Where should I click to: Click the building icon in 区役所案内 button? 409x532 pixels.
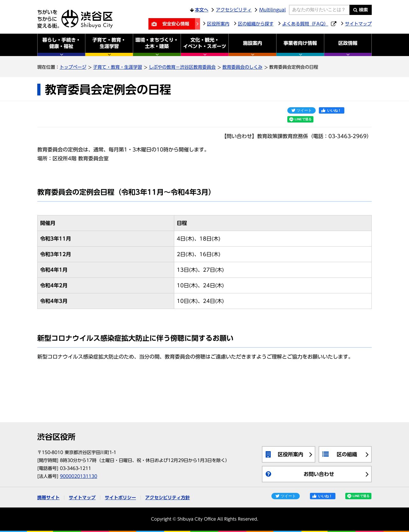click(x=268, y=454)
